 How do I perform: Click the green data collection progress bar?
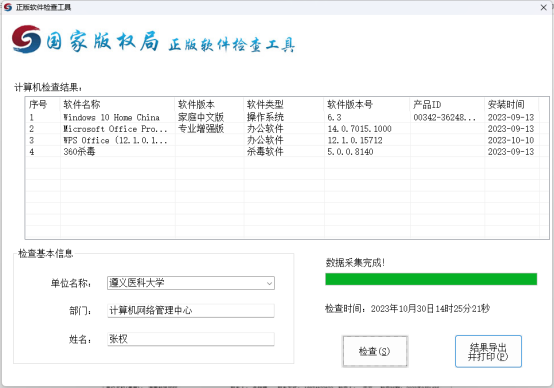(431, 279)
